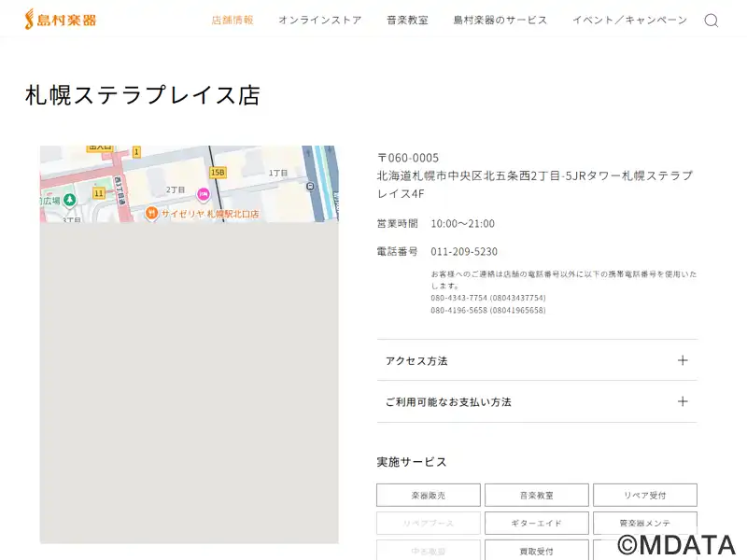Viewport: 747px width, 560px height.
Task: Click the 15B exit marker on map
Action: [x=218, y=173]
